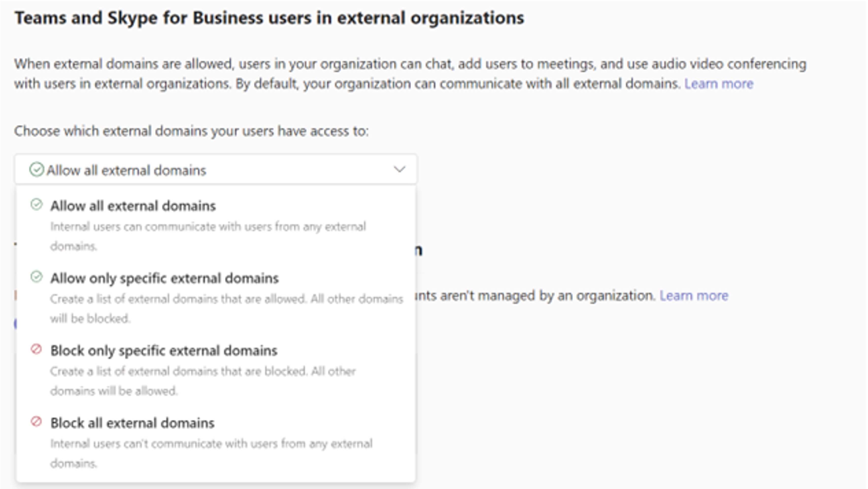868x489 pixels.
Task: Choose 'Allow only specific external domains' option
Action: tap(164, 278)
